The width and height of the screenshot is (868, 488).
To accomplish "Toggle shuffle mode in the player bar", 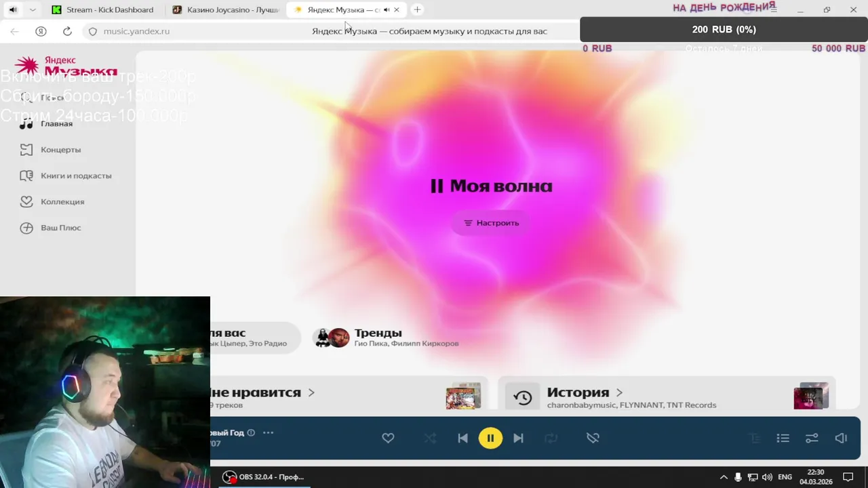I will [x=430, y=438].
